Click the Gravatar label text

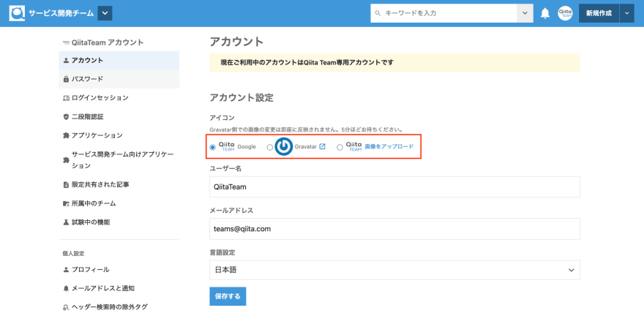point(306,146)
